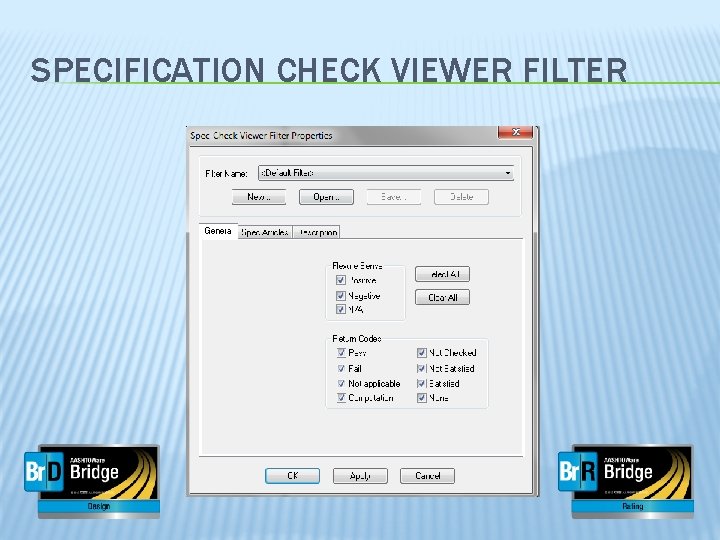Toggle the Pass return code checkbox
The width and height of the screenshot is (720, 540).
tap(341, 353)
